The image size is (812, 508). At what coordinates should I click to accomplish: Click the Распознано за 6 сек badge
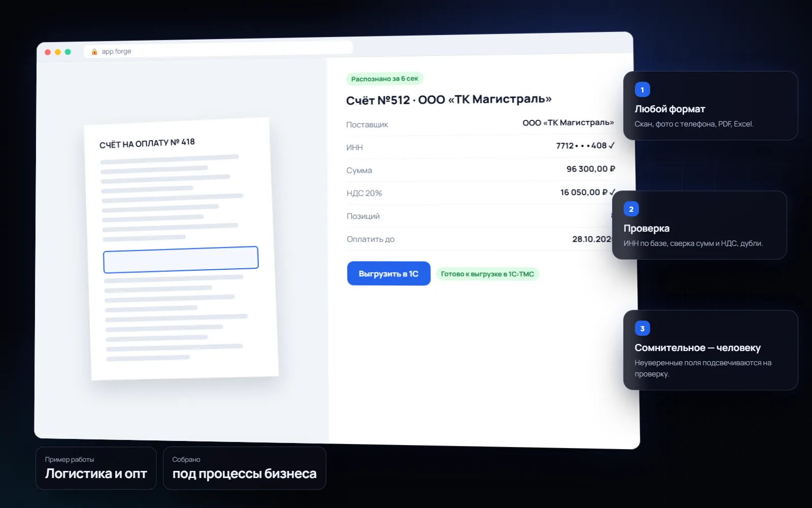pos(384,79)
